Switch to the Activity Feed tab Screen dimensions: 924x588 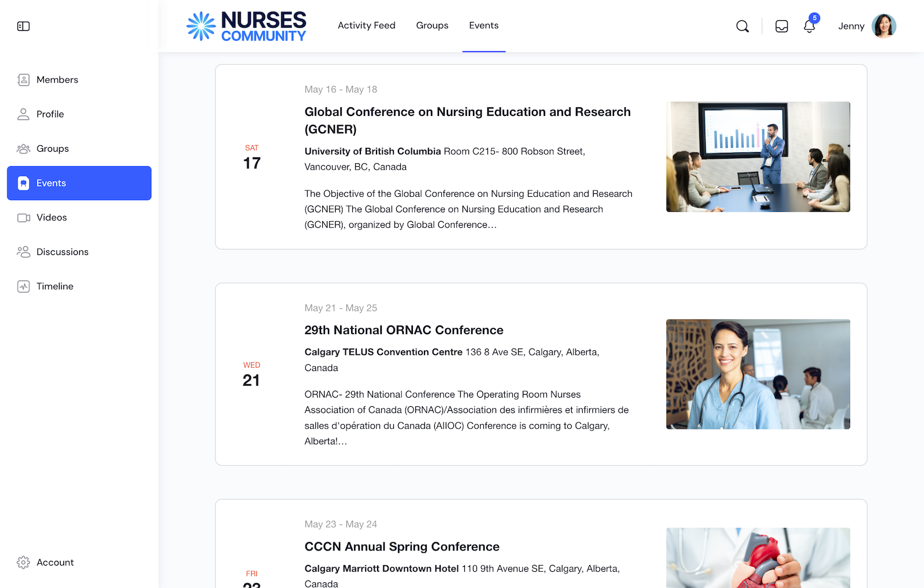(367, 25)
